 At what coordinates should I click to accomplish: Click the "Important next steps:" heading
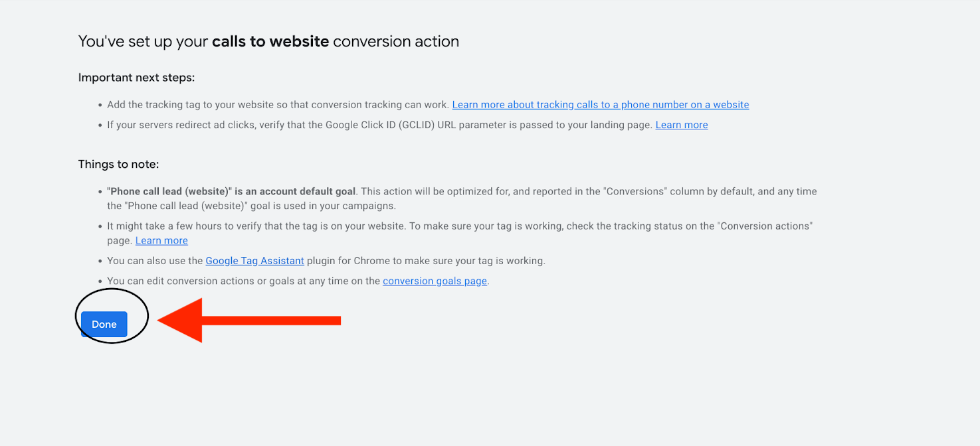[136, 78]
